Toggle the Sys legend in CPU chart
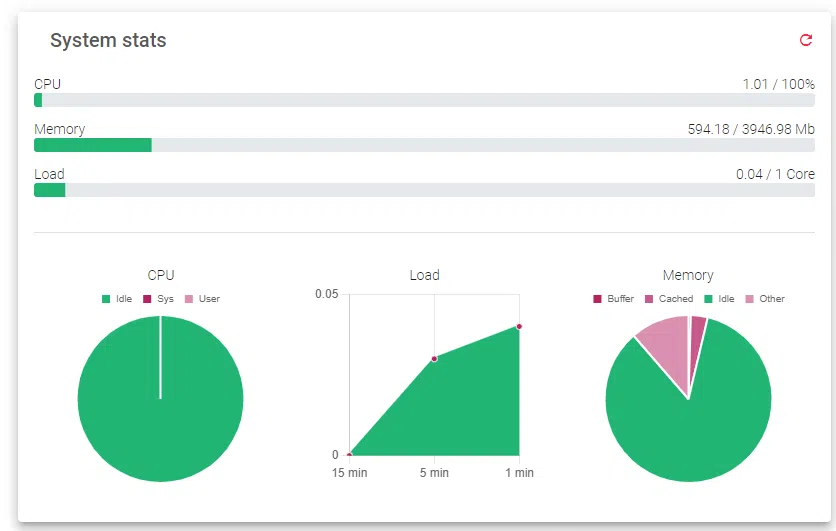 click(158, 299)
